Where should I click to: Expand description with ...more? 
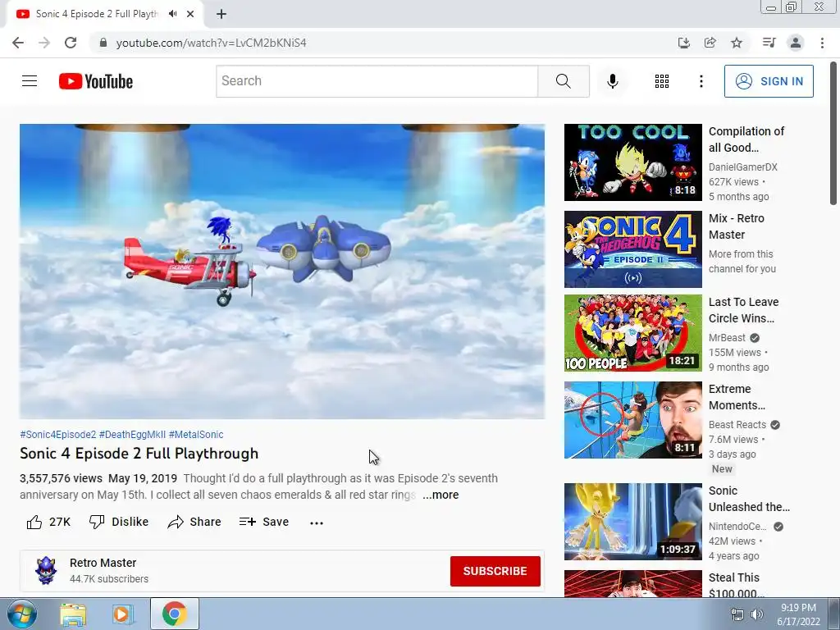tap(441, 495)
